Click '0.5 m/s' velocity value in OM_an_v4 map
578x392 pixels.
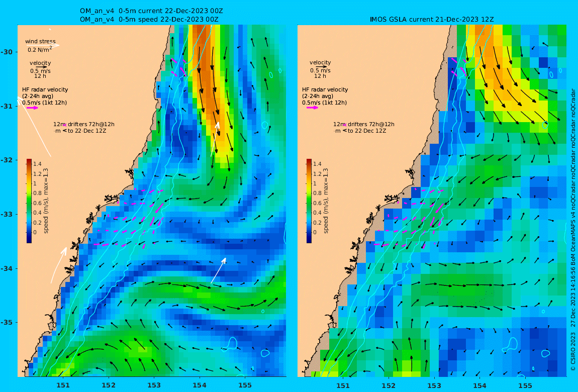40,71
